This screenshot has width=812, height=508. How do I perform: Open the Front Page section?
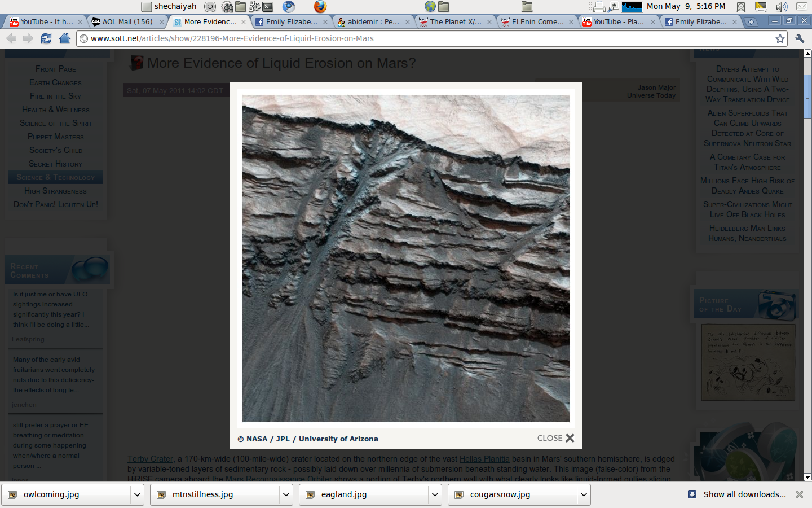[56, 69]
